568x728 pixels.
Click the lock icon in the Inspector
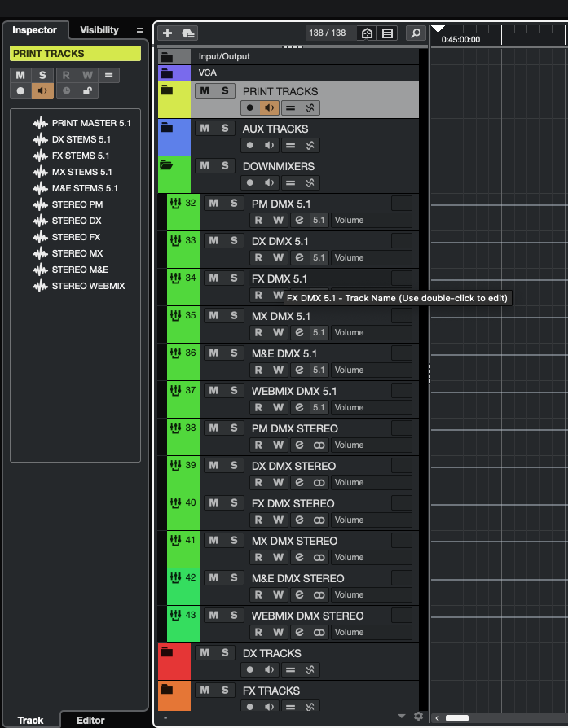coord(87,90)
